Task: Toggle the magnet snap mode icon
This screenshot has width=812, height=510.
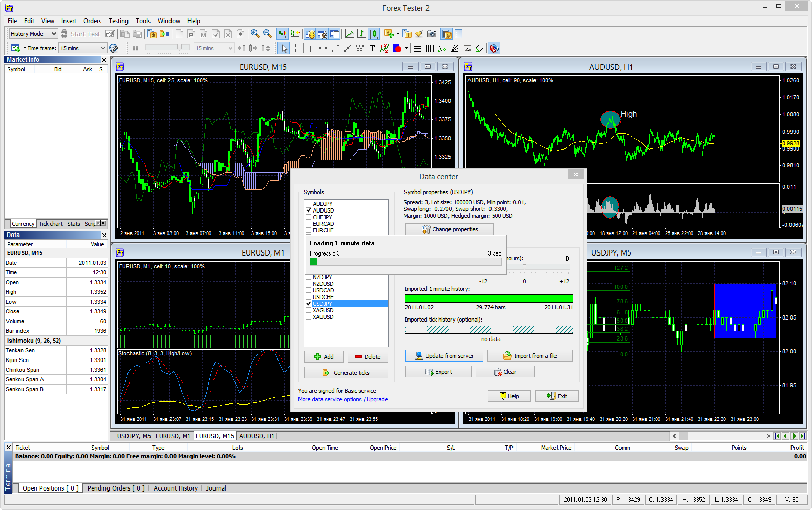Action: pyautogui.click(x=494, y=48)
